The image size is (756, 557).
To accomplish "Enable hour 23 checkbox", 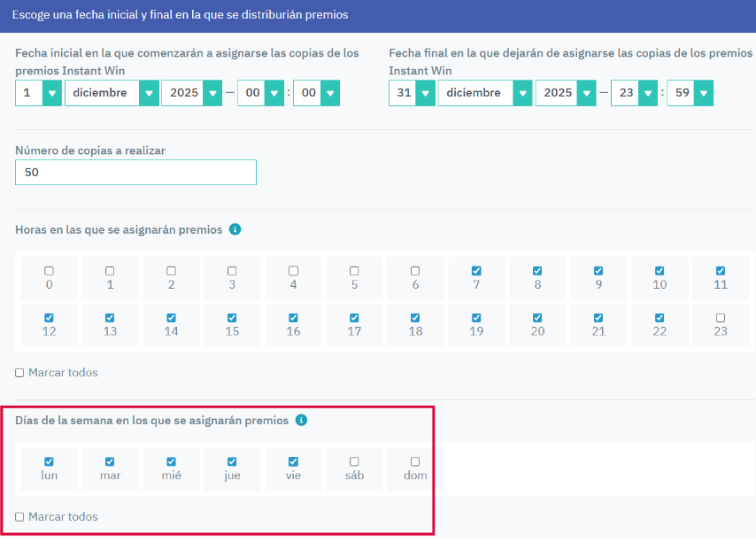I will point(721,318).
